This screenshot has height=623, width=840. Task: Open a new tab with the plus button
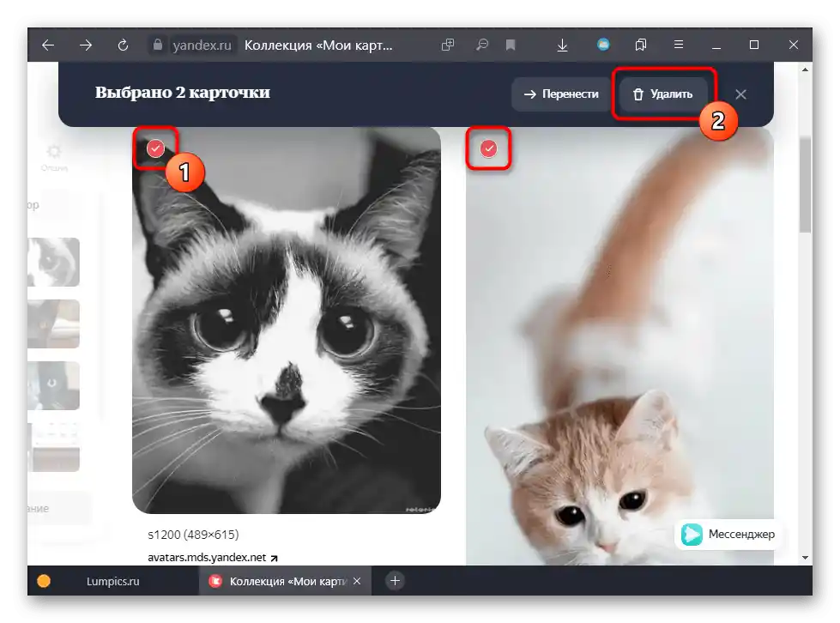click(395, 581)
